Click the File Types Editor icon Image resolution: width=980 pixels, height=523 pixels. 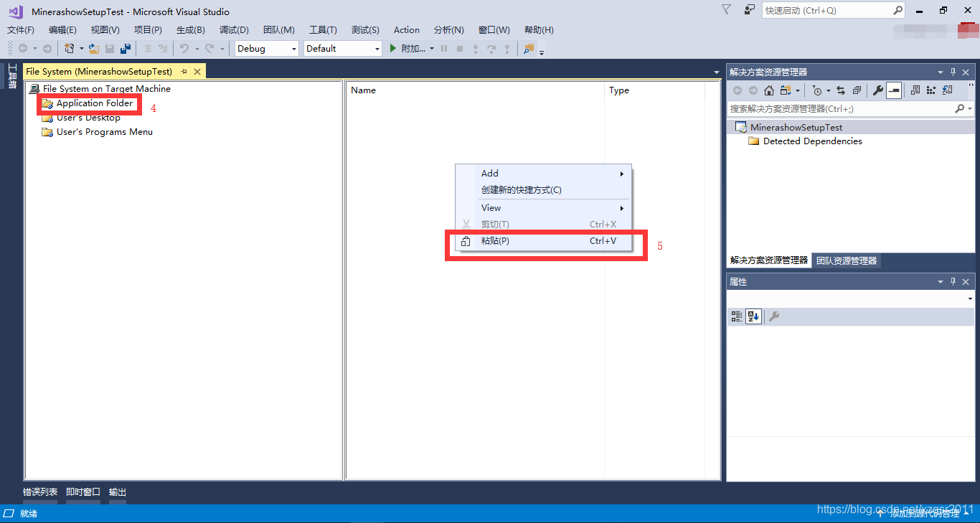(x=947, y=90)
